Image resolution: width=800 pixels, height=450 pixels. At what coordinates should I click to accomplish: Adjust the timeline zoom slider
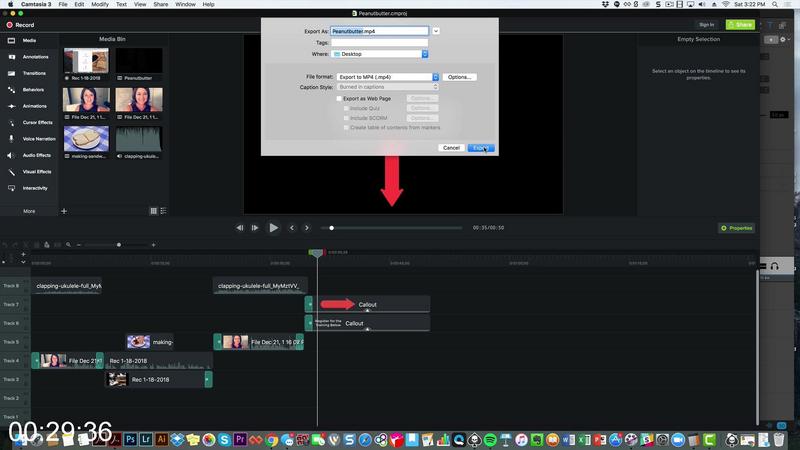(x=119, y=245)
